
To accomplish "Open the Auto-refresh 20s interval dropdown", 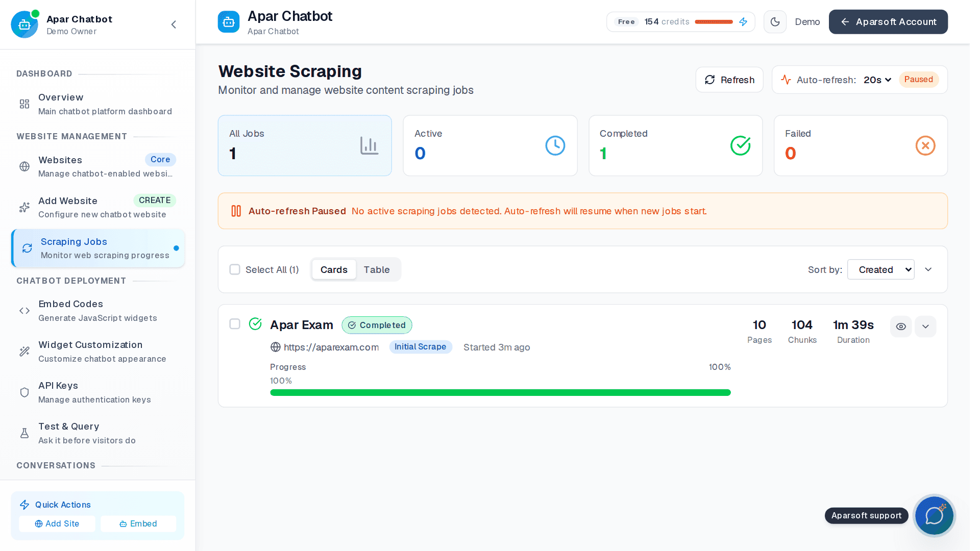I will (877, 80).
